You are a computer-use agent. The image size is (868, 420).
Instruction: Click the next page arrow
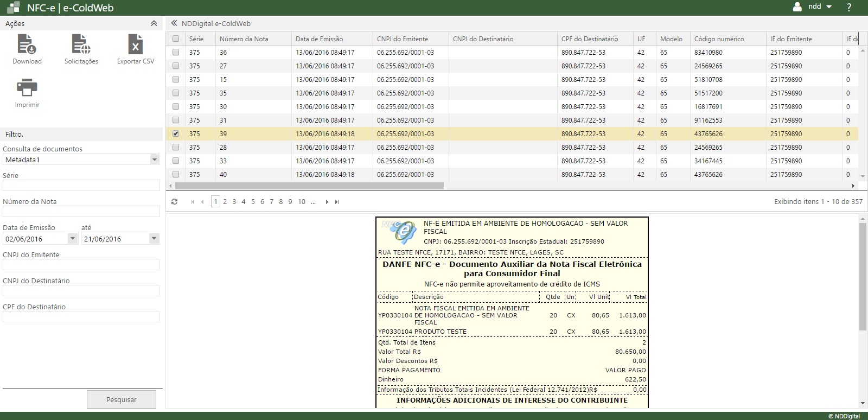pyautogui.click(x=327, y=202)
